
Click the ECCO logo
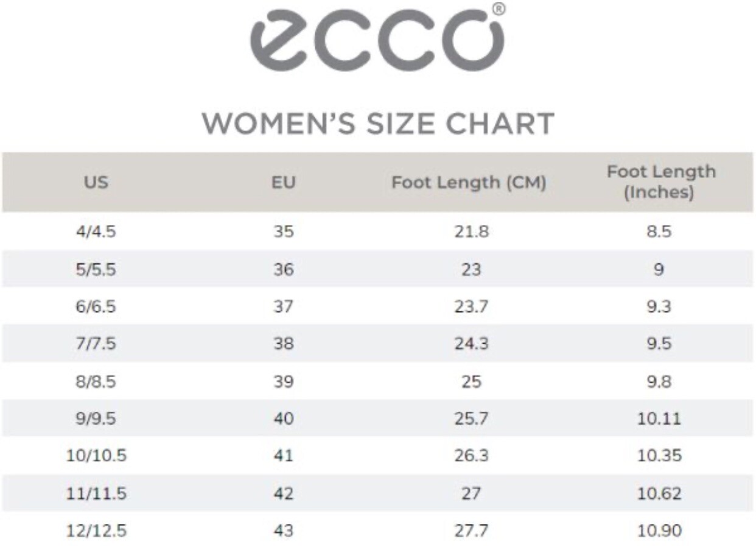[x=377, y=39]
